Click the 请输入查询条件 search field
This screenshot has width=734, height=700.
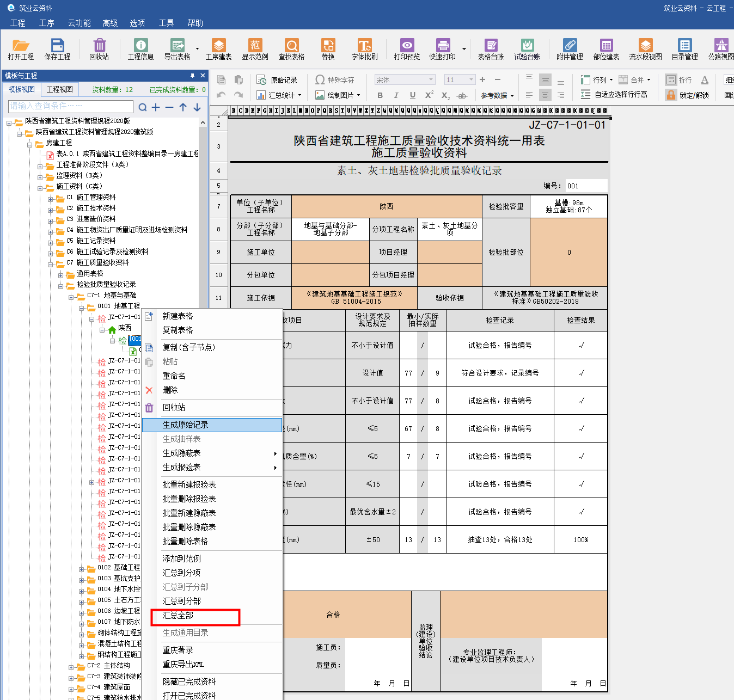[x=71, y=106]
